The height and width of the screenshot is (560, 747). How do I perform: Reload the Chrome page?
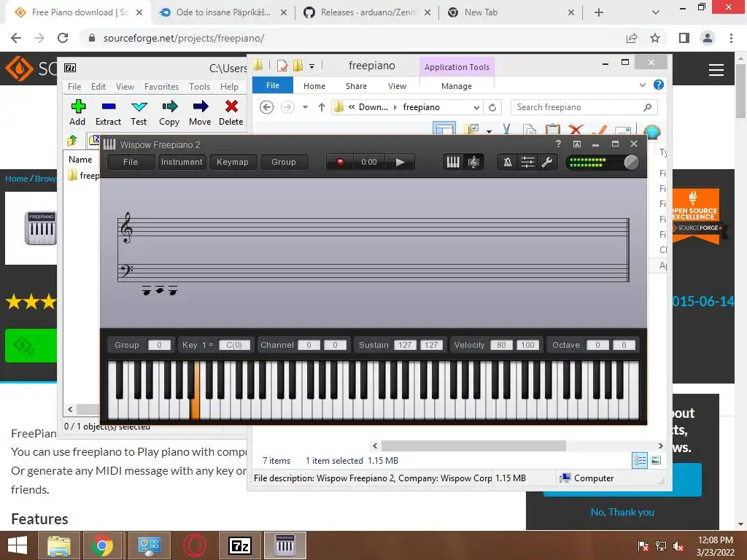[63, 38]
